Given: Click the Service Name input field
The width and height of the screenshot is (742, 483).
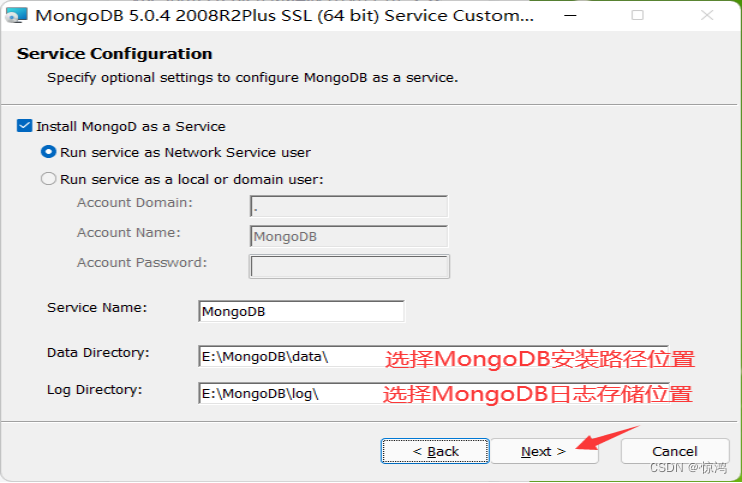Looking at the screenshot, I should (x=301, y=311).
